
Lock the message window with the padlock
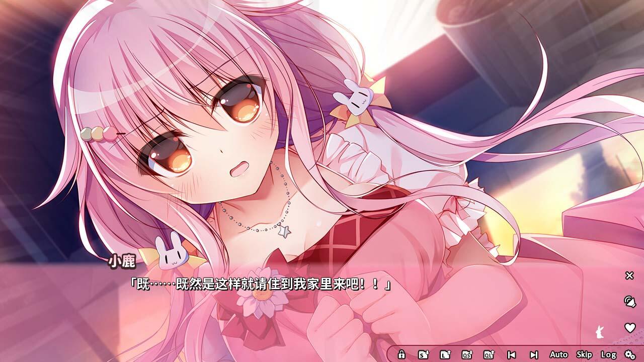tap(402, 355)
